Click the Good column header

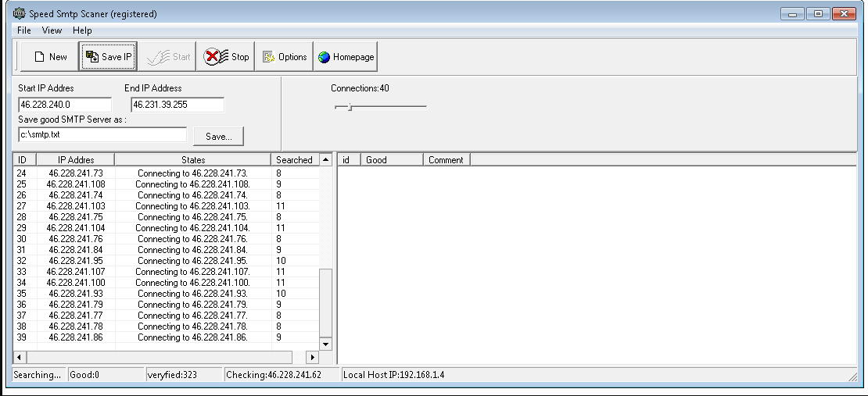point(393,160)
